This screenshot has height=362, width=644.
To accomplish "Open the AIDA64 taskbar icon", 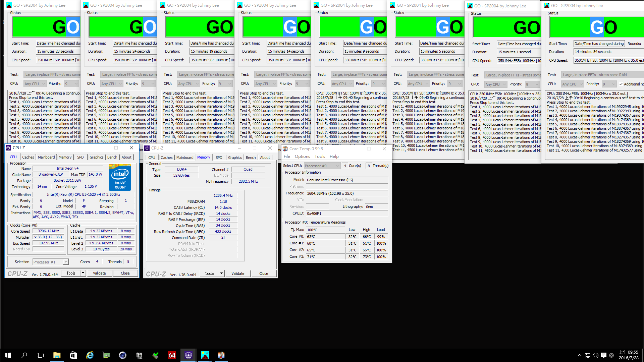I will click(172, 355).
